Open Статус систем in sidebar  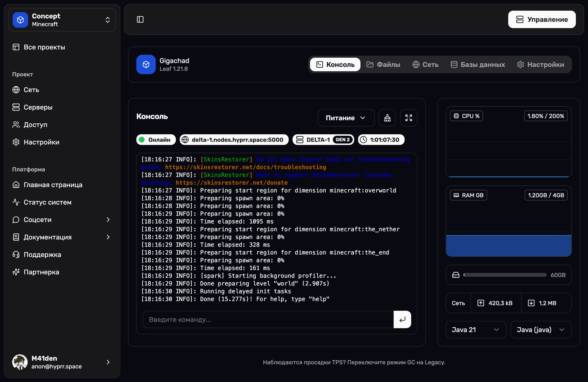click(x=48, y=202)
